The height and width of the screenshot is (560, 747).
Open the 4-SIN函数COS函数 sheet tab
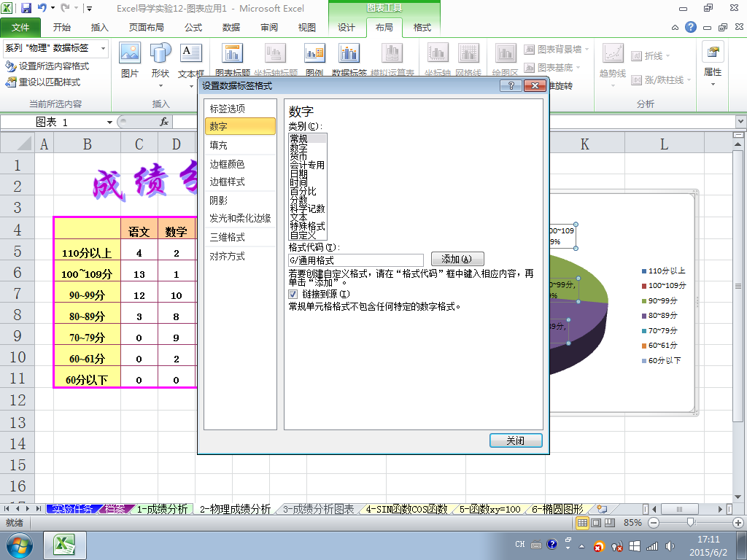(x=406, y=509)
